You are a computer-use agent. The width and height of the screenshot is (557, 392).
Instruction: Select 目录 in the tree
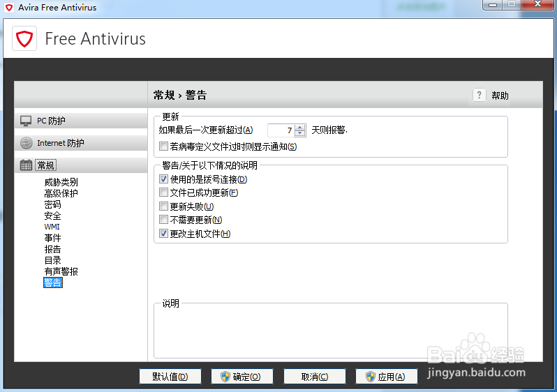coord(52,260)
